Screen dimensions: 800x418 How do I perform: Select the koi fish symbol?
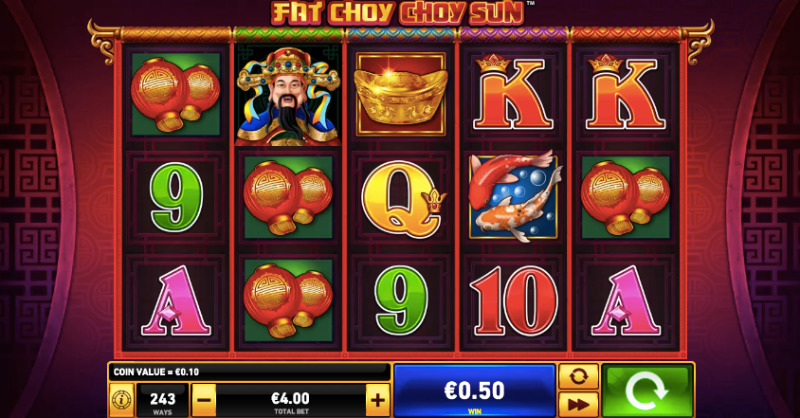[x=514, y=196]
